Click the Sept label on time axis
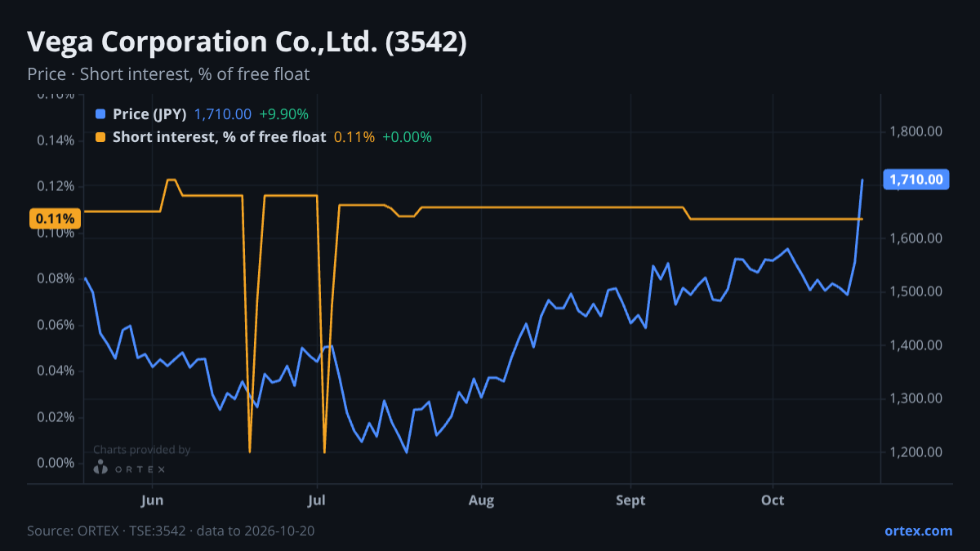The height and width of the screenshot is (551, 980). click(630, 500)
